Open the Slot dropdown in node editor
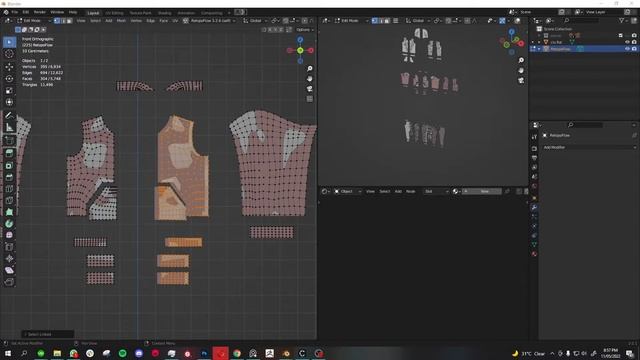Screen dimensions: 640x360 (436, 191)
